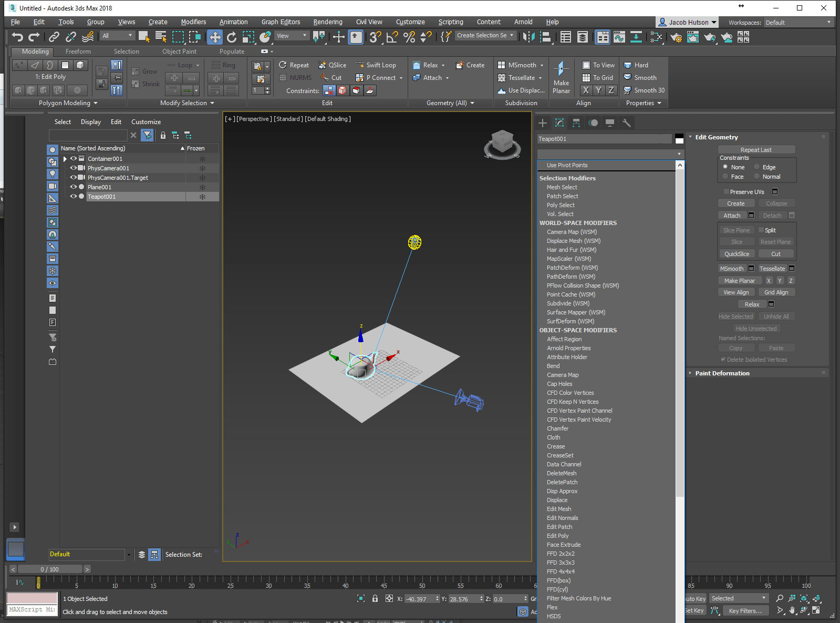Click the scene explorer lock icon
Viewport: 840px width, 623px height.
(163, 135)
